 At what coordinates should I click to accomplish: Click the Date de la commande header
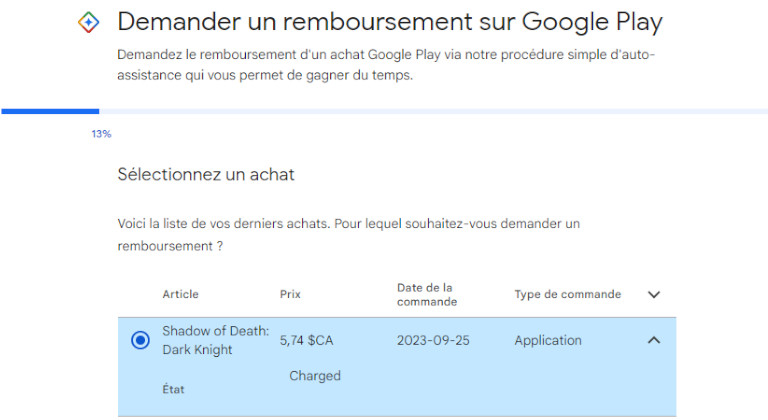(427, 295)
